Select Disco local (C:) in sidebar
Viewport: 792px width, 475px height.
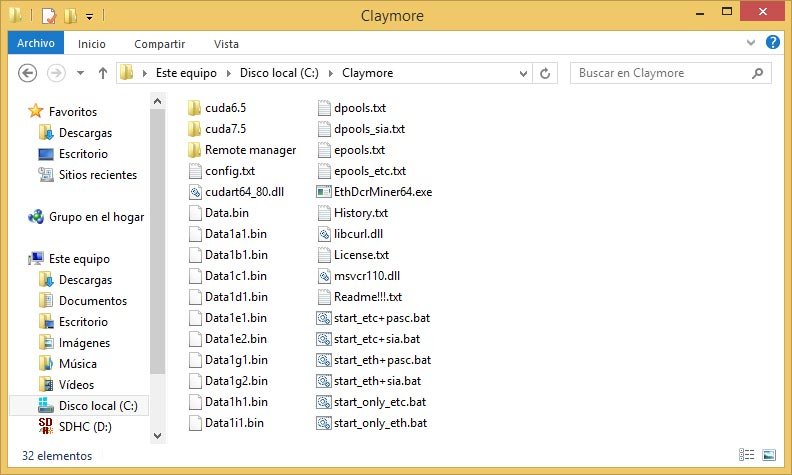pos(79,406)
